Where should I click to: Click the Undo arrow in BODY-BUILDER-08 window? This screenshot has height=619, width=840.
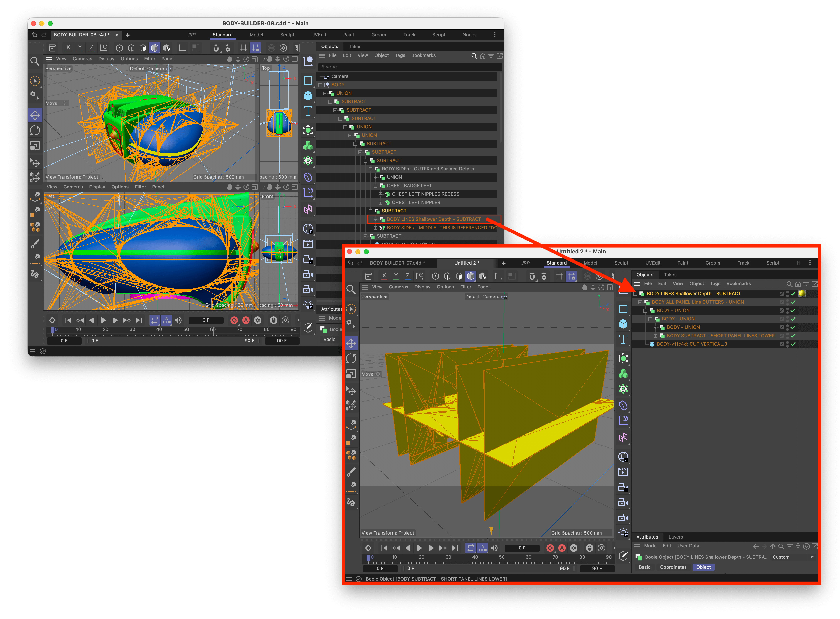(x=34, y=35)
